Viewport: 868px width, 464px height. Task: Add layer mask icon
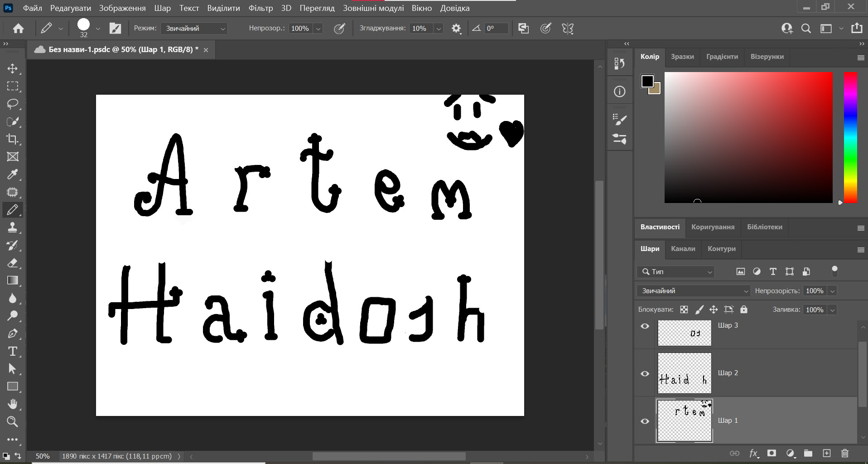coord(772,453)
